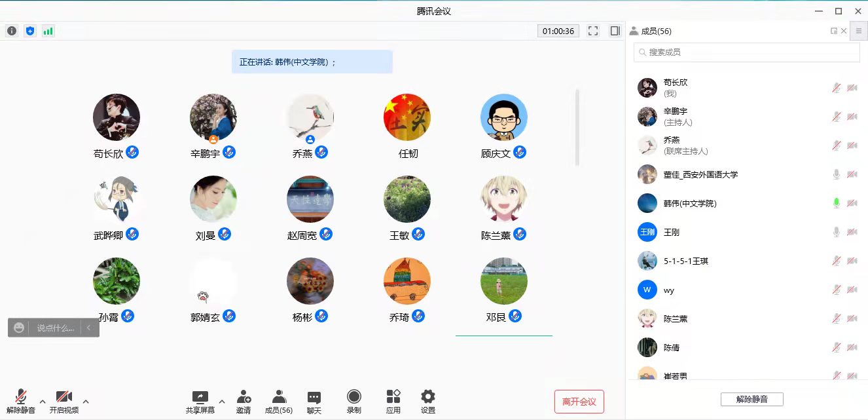Click the blue security shield icon
Image resolution: width=868 pixels, height=420 pixels.
tap(29, 31)
